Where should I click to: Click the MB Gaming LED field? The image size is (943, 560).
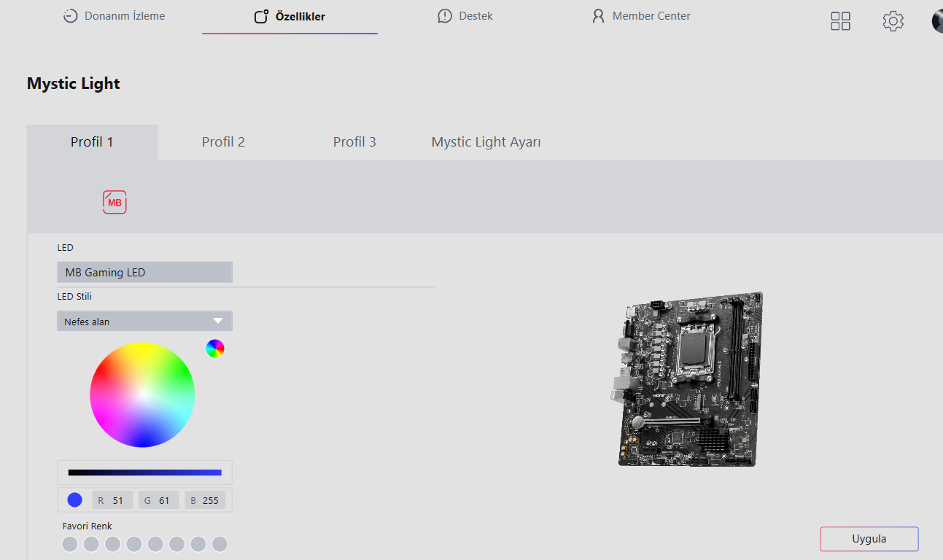[144, 272]
